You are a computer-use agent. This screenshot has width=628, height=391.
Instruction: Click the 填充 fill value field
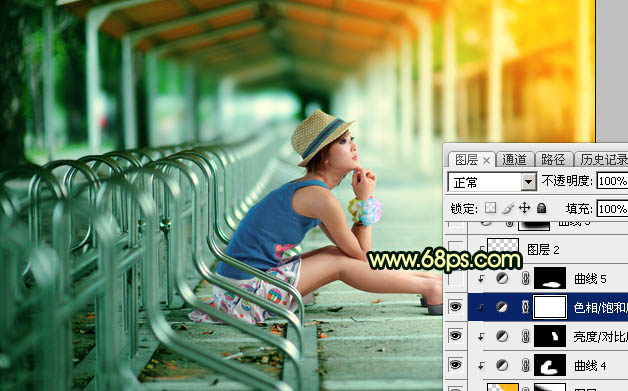[x=612, y=209]
